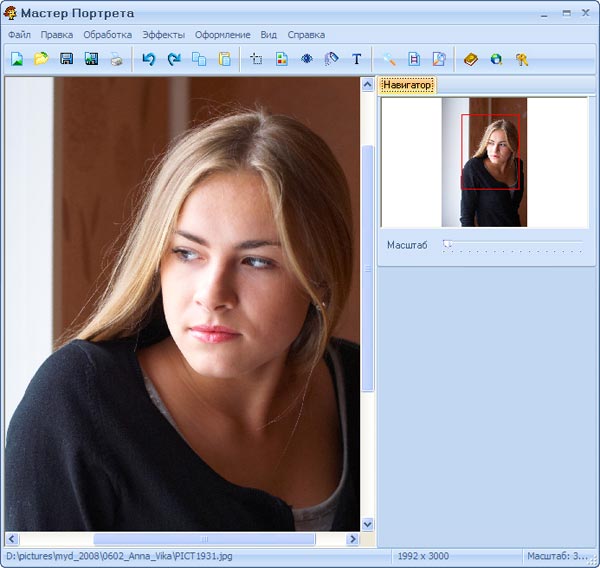Save the photo with the floppy disk icon
Image resolution: width=600 pixels, height=568 pixels.
pyautogui.click(x=67, y=59)
